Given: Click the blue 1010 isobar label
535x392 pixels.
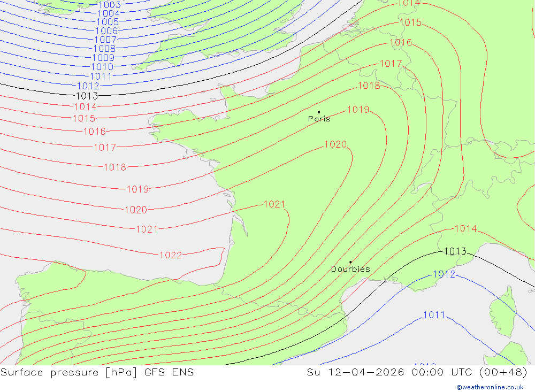Looking at the screenshot, I should point(102,67).
